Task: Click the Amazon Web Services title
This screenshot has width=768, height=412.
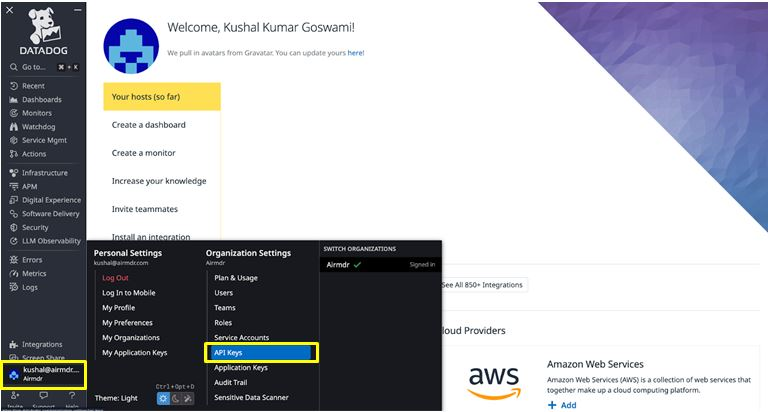Action: coord(595,364)
